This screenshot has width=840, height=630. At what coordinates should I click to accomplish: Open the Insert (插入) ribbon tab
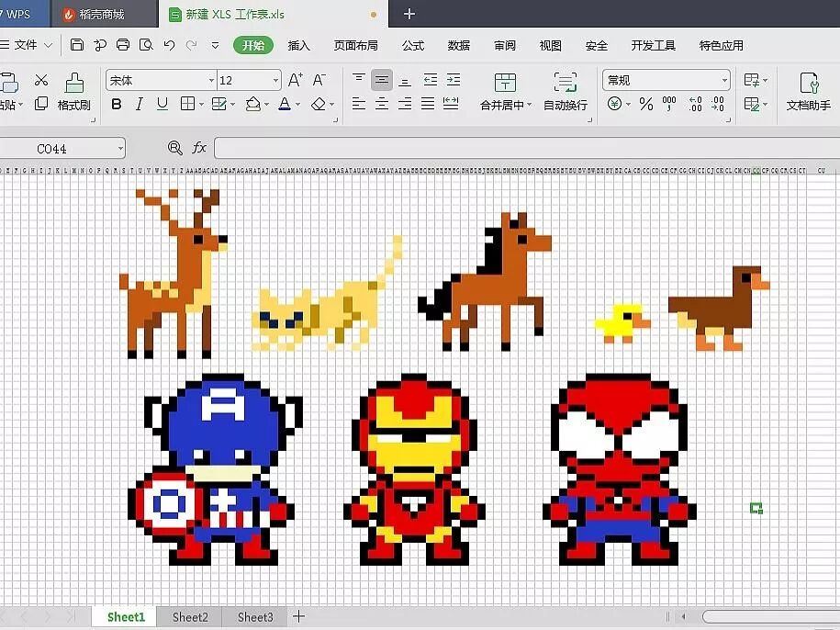point(298,45)
